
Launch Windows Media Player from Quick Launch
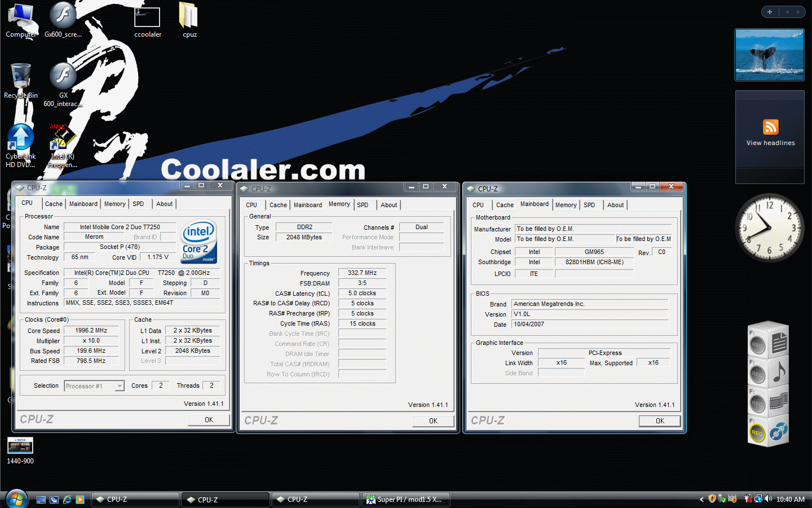point(80,500)
